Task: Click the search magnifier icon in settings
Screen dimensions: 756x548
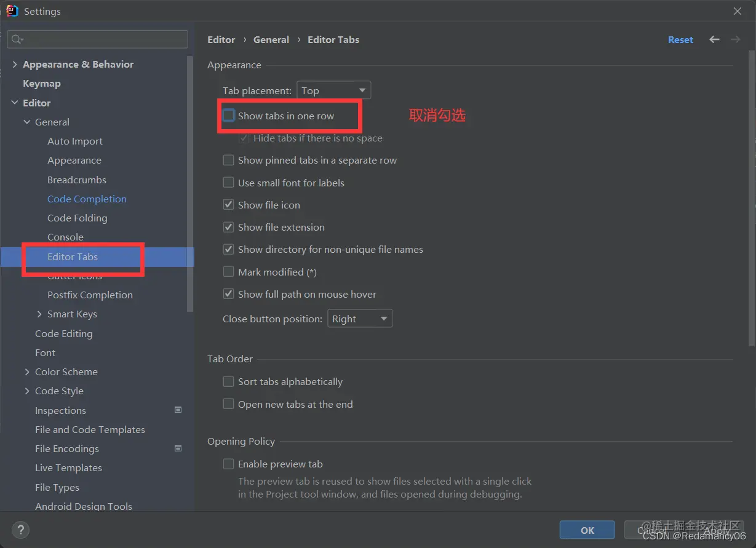Action: [17, 39]
